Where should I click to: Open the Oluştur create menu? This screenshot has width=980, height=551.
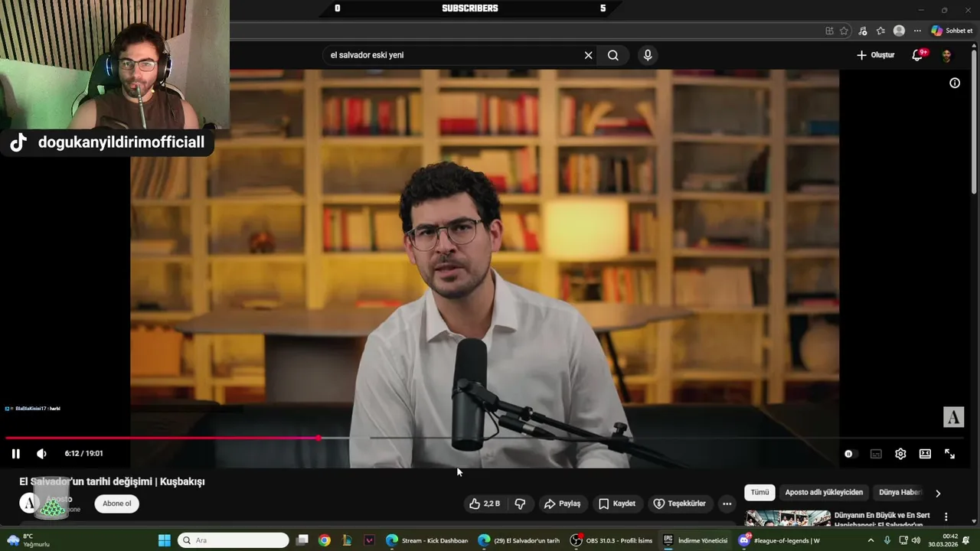pos(876,55)
